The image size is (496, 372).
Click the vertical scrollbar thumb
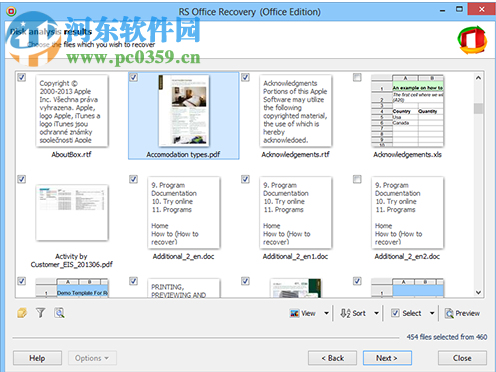click(478, 108)
